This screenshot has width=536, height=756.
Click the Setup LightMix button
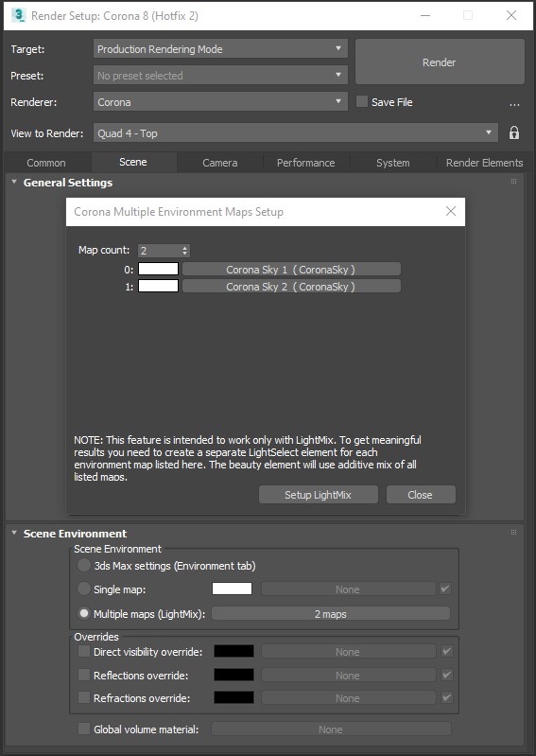pyautogui.click(x=318, y=495)
